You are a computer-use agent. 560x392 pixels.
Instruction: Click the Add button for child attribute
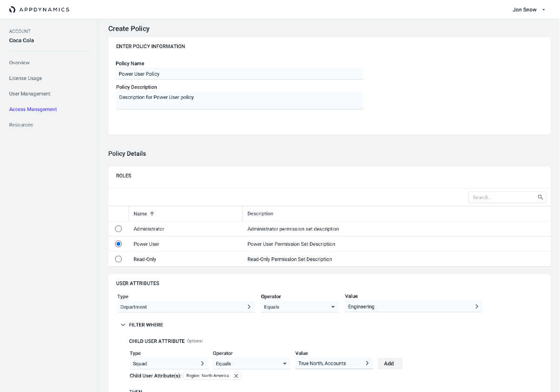pos(390,363)
